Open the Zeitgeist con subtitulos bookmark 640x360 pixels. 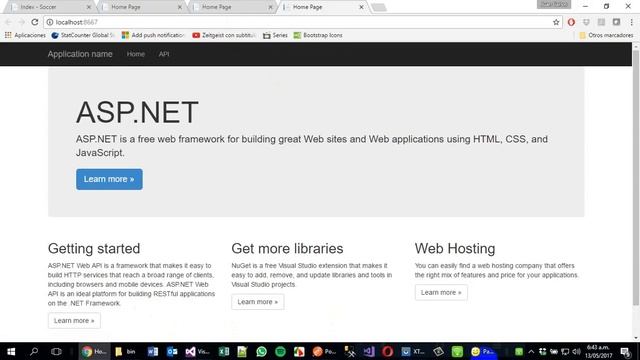[x=224, y=36]
